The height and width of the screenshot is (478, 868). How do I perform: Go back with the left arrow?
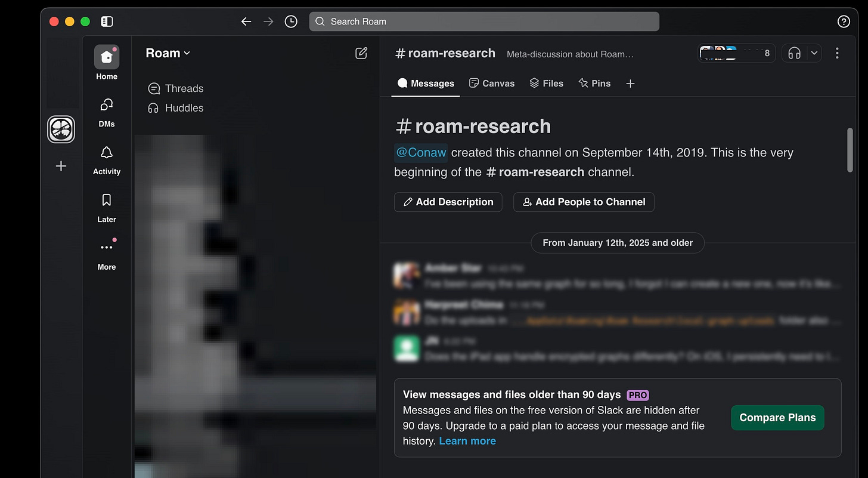pyautogui.click(x=246, y=21)
